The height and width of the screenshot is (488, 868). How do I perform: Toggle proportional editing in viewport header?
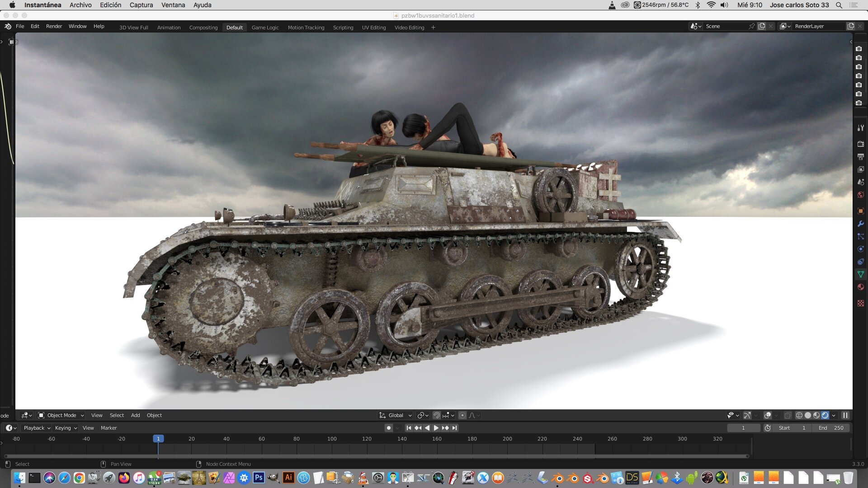tap(462, 415)
